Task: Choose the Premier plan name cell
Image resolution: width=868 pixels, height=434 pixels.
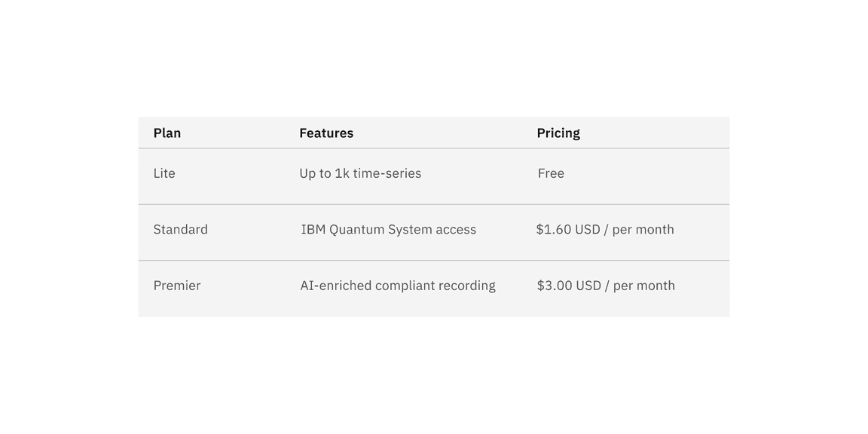Action: (x=177, y=286)
